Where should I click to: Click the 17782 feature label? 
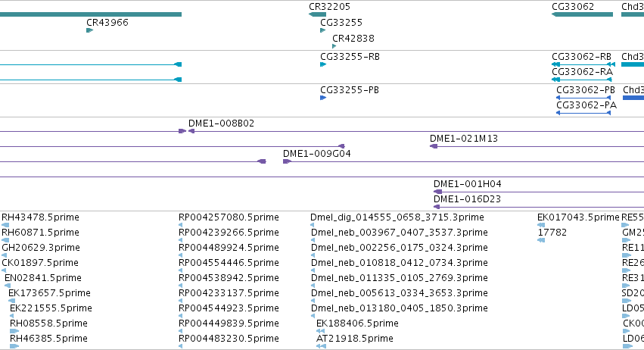[552, 233]
